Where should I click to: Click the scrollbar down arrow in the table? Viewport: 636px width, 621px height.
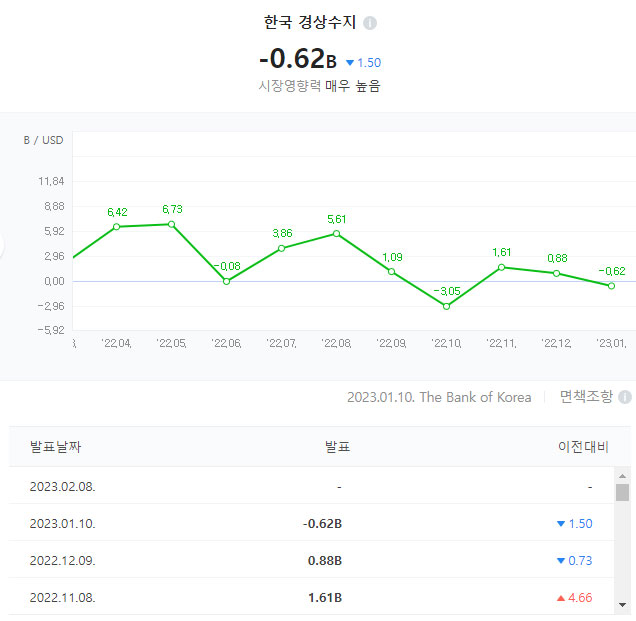point(622,605)
